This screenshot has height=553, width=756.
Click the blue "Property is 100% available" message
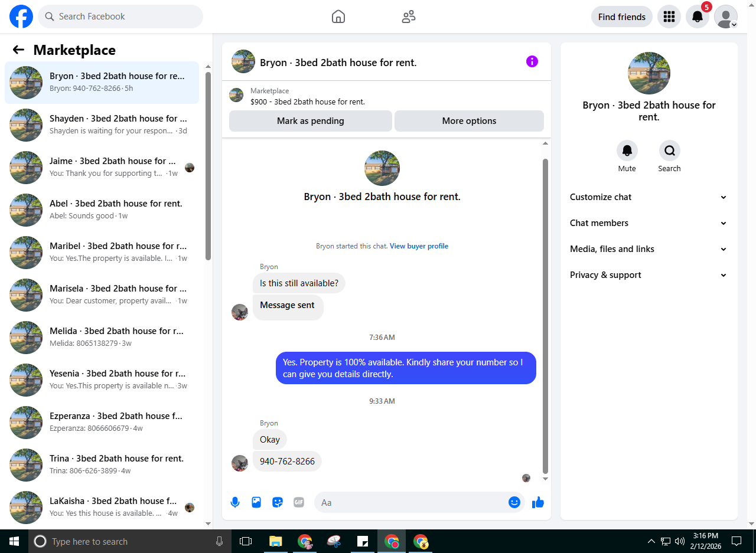pyautogui.click(x=406, y=368)
